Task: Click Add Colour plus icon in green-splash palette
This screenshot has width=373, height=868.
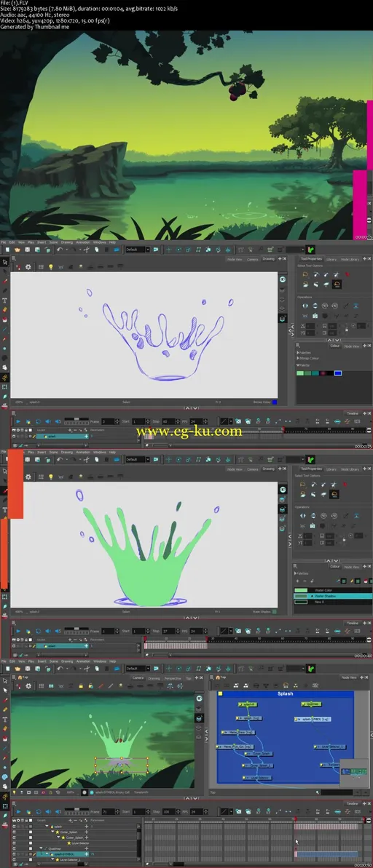Action: tap(298, 581)
